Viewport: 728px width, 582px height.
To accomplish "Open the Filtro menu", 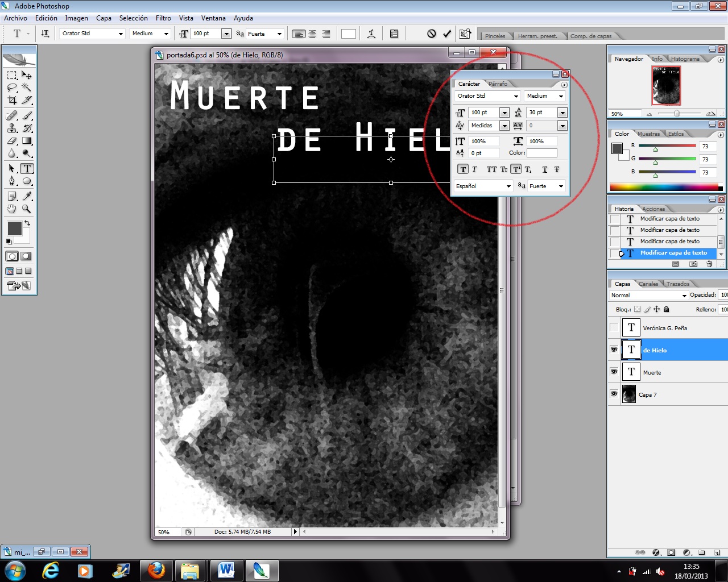I will [x=163, y=18].
